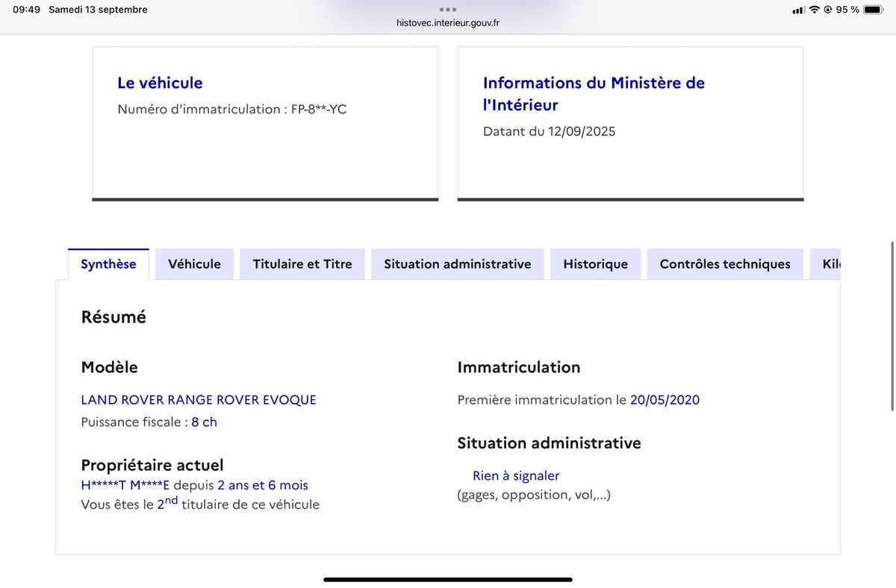
Task: Tap the 09:49 clock in status bar
Action: (x=26, y=10)
